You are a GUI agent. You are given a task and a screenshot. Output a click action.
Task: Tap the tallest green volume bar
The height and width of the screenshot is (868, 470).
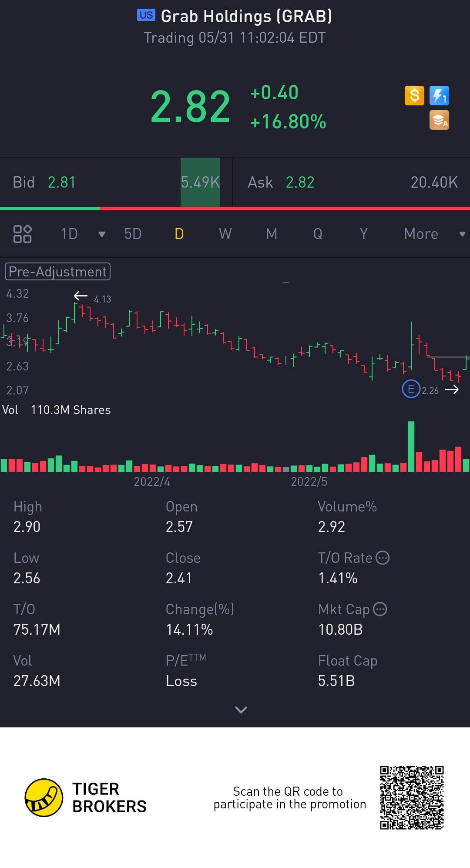pyautogui.click(x=411, y=447)
